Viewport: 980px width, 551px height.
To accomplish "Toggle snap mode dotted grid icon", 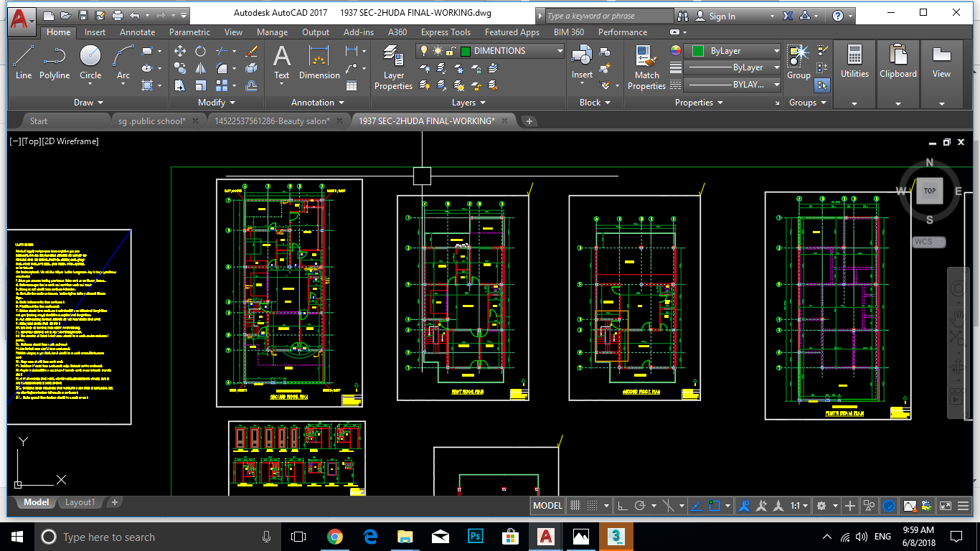I will click(x=593, y=506).
